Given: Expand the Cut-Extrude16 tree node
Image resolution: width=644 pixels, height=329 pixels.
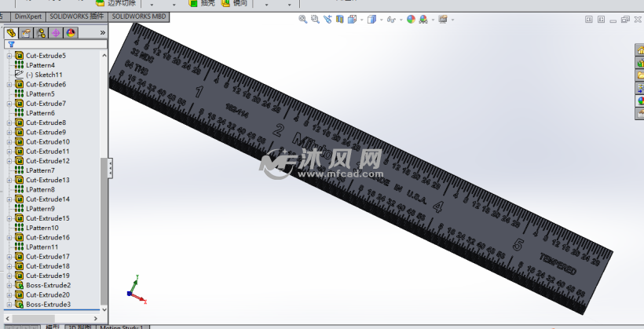Looking at the screenshot, I should pyautogui.click(x=9, y=237).
